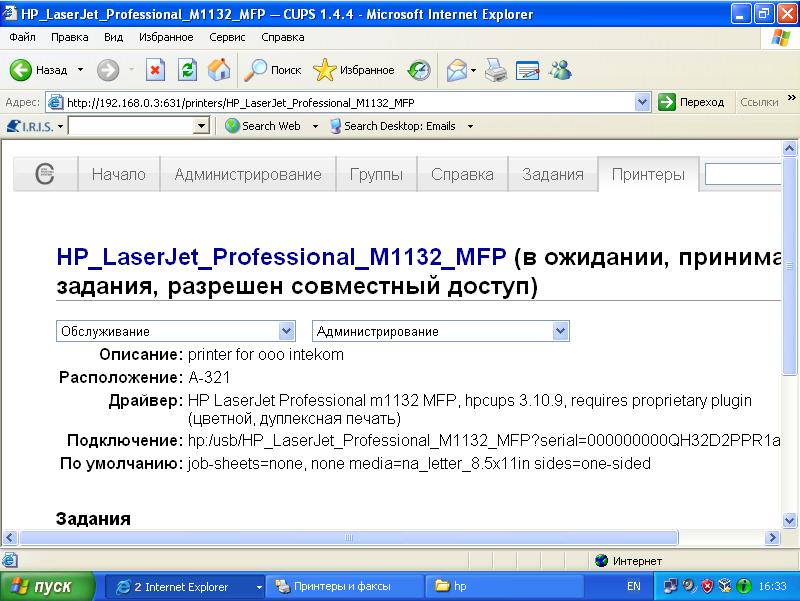Click the I.R.I.S. search input box

pyautogui.click(x=132, y=126)
